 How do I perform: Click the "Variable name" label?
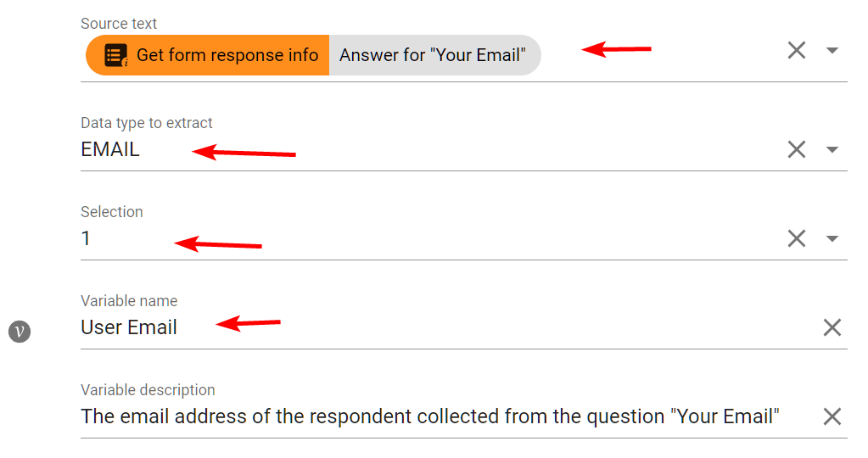(x=129, y=301)
